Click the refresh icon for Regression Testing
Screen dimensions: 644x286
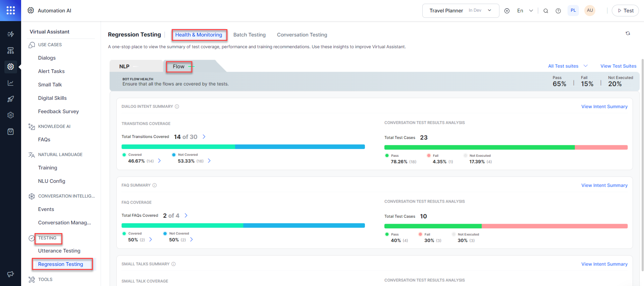coord(628,33)
